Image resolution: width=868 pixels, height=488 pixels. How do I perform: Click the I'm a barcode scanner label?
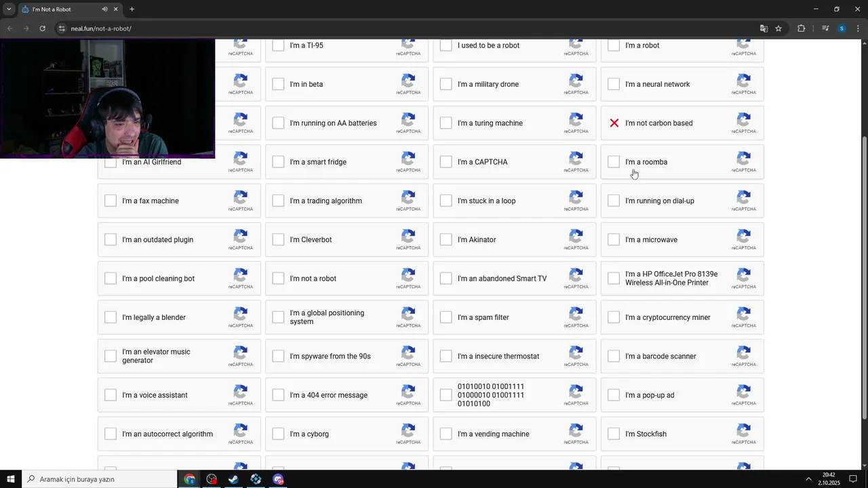click(x=660, y=357)
